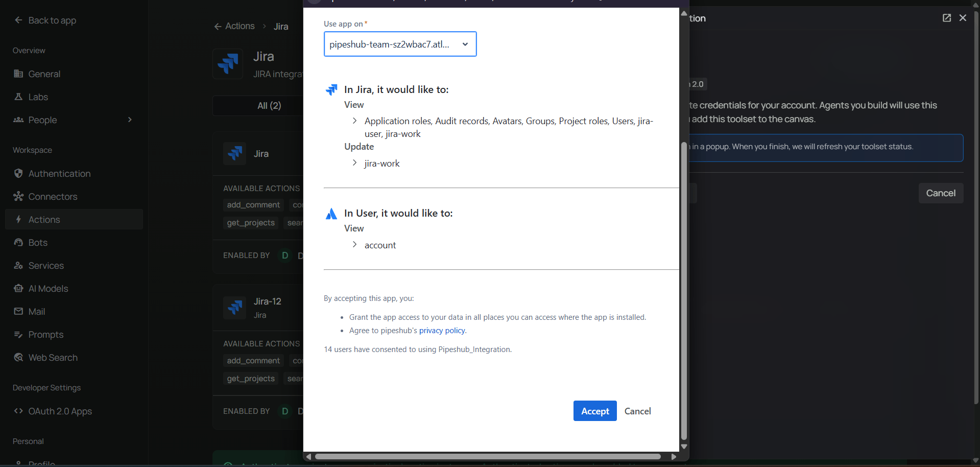Click the 'In Jira, it would like to' heading
Image resolution: width=980 pixels, height=467 pixels.
396,89
